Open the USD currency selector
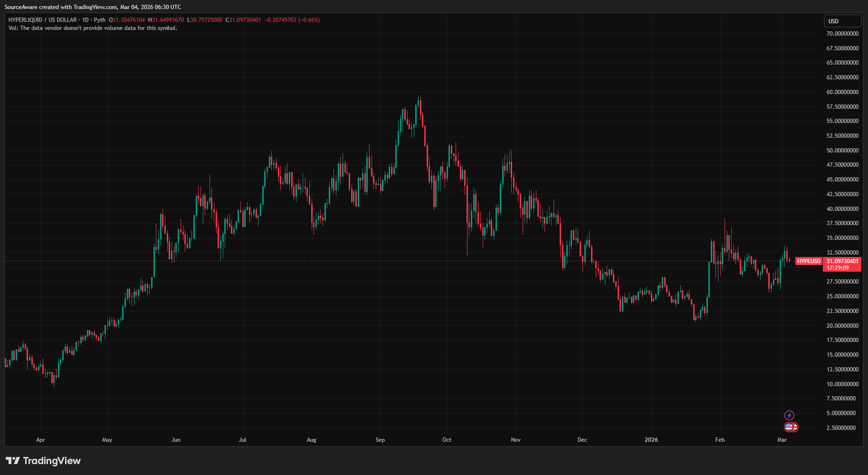868x475 pixels. pyautogui.click(x=842, y=20)
